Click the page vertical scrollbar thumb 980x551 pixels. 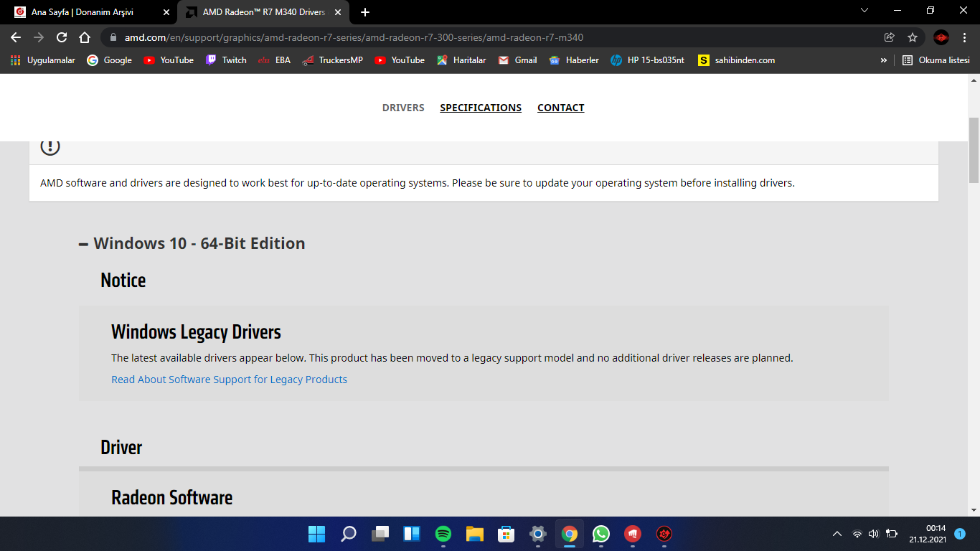pyautogui.click(x=974, y=149)
